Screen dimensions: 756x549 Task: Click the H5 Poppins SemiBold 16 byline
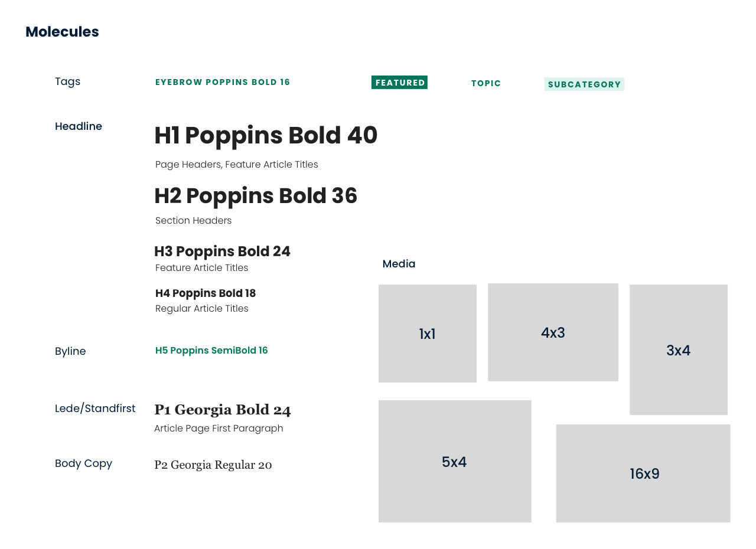pyautogui.click(x=211, y=351)
